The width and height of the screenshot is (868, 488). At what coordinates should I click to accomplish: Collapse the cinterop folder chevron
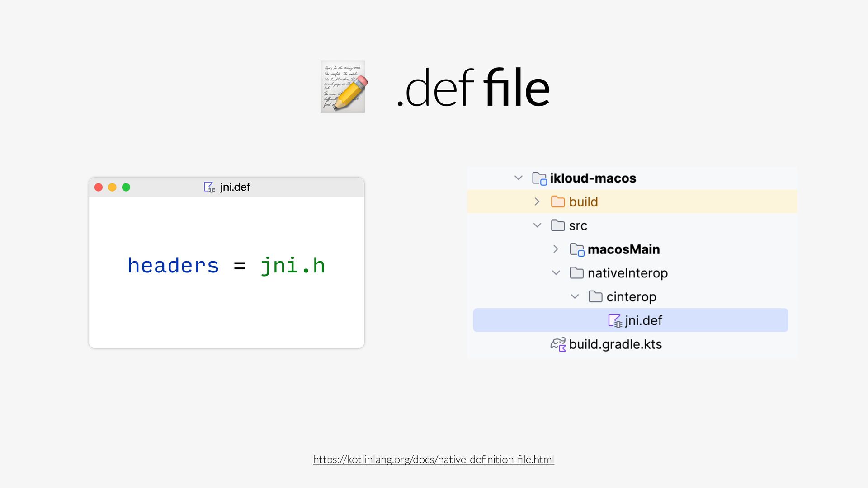pos(575,297)
